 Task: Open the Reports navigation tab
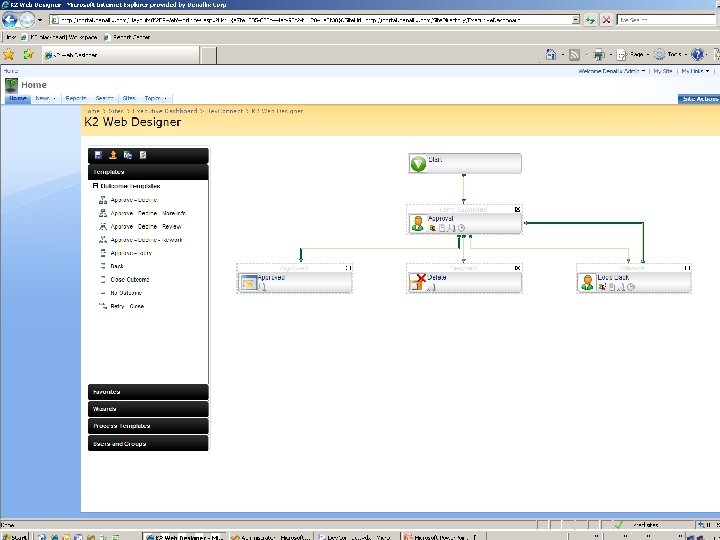coord(76,98)
